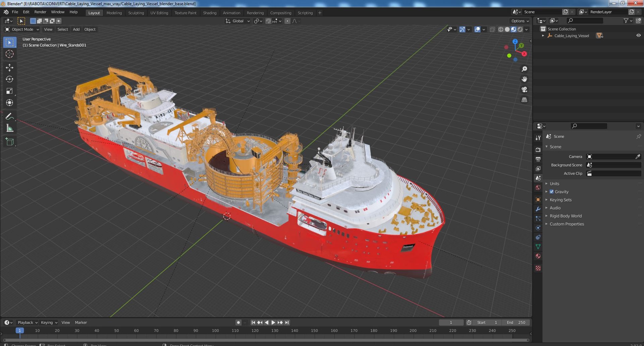Expand the Rigid Body World panel
Screen dimensions: 644x346
[x=566, y=216]
